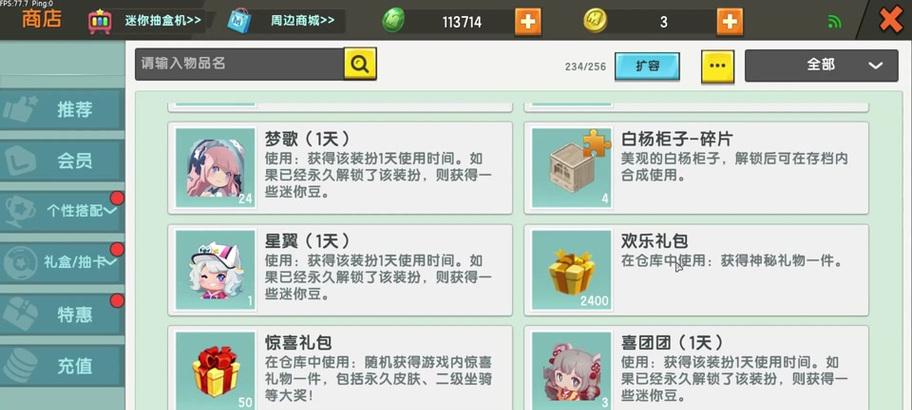The image size is (912, 410).
Task: Select the 星翼 white-haired avatar item
Action: (215, 270)
